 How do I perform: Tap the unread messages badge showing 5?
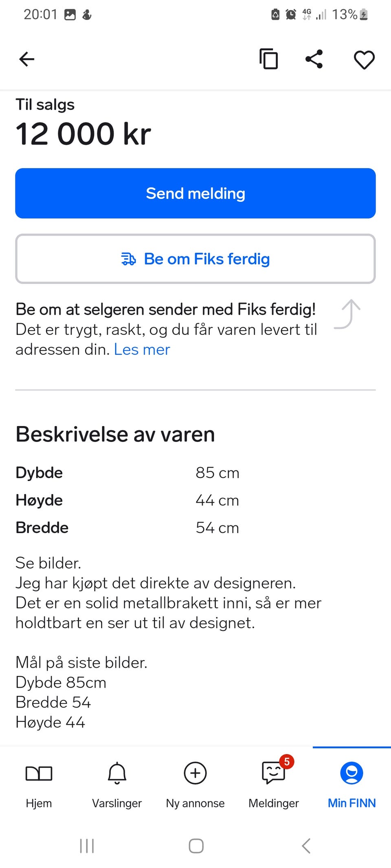pyautogui.click(x=287, y=761)
